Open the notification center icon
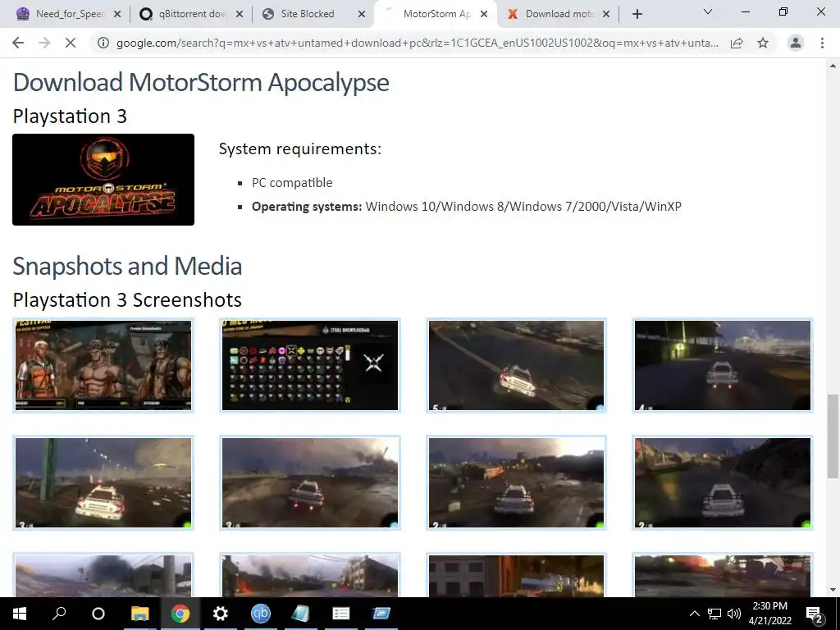 point(815,614)
